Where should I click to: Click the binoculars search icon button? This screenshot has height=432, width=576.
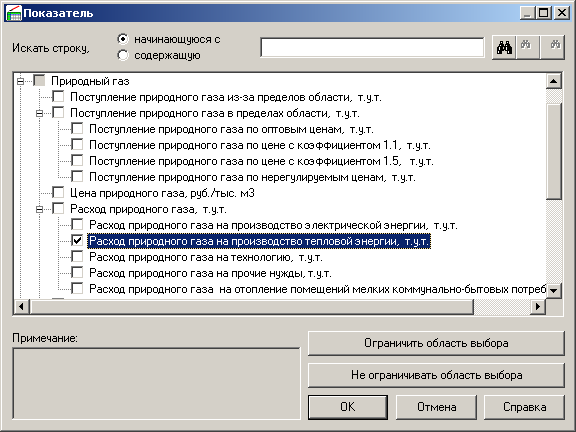pos(504,47)
